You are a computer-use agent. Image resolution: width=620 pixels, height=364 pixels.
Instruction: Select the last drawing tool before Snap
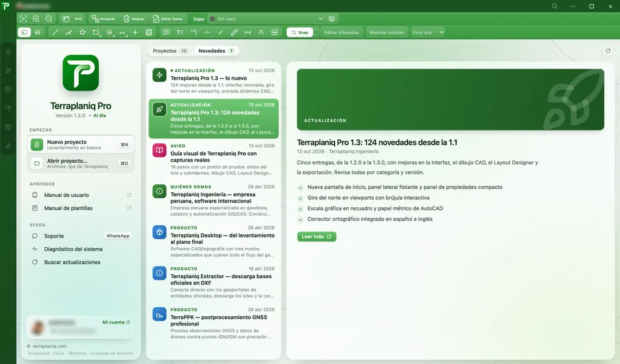tap(274, 32)
